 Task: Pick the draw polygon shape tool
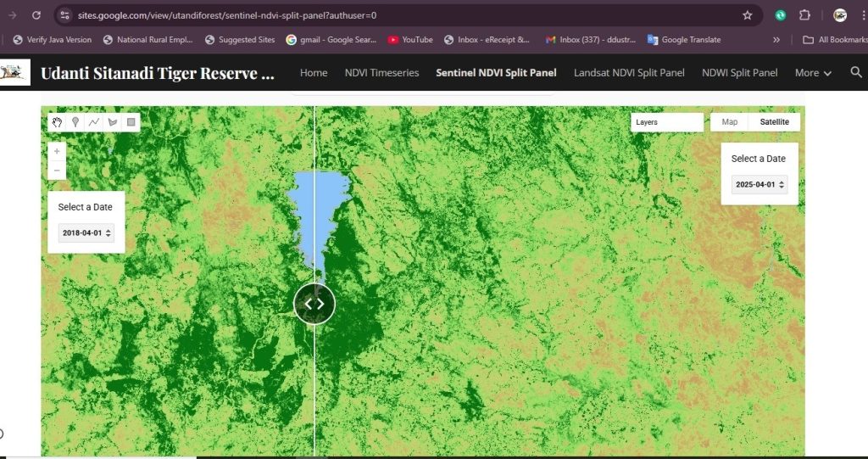tap(113, 122)
